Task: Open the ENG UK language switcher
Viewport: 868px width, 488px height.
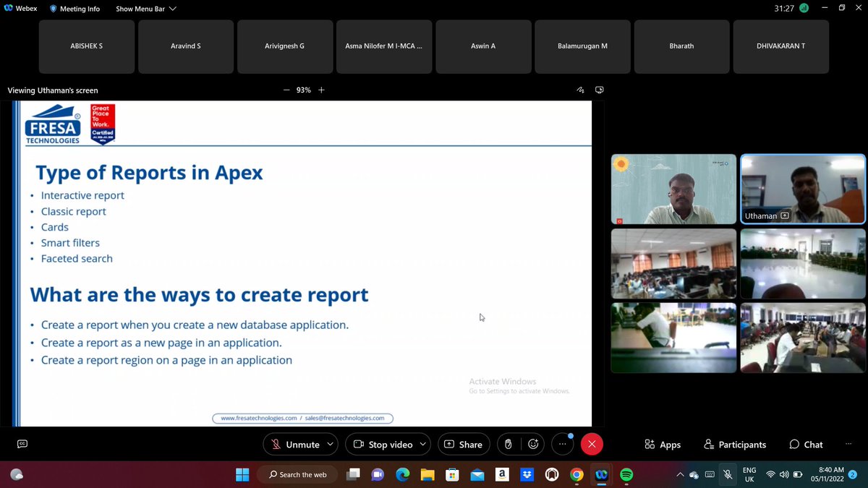Action: point(749,474)
